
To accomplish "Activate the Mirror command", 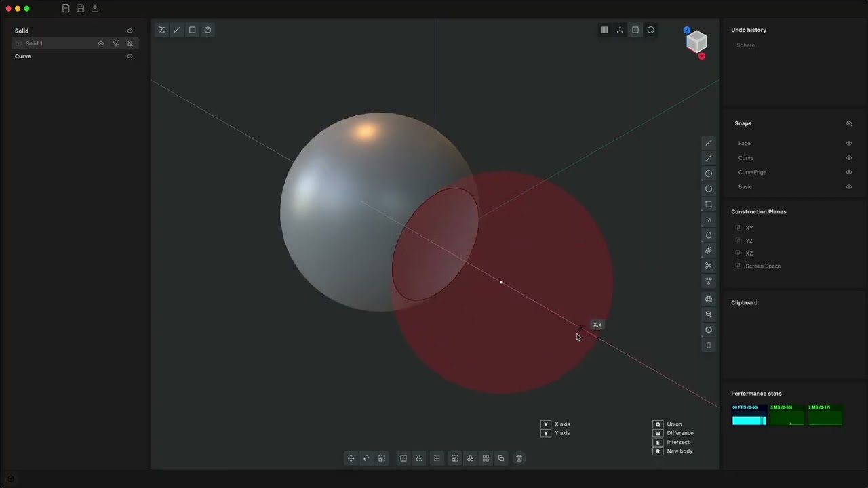I will (418, 458).
